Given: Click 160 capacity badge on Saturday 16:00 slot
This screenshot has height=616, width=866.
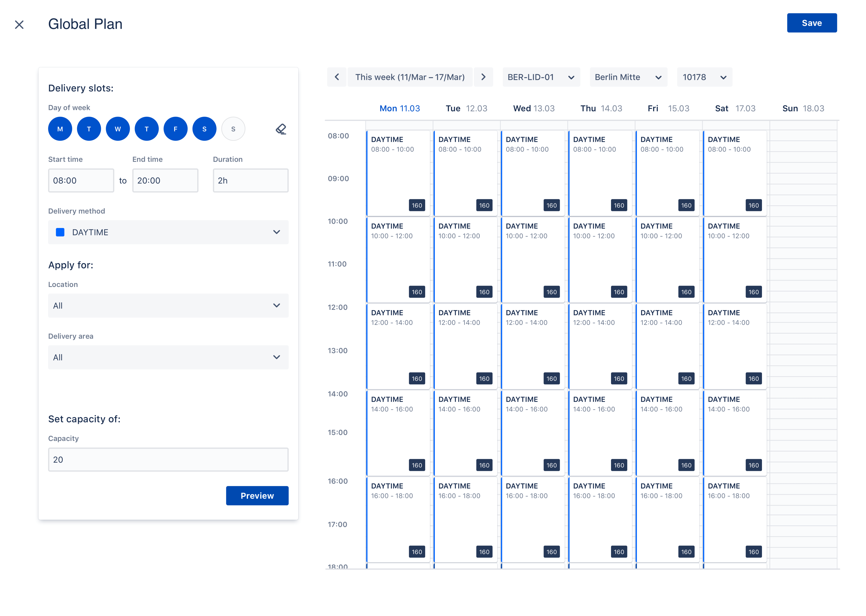Looking at the screenshot, I should point(754,552).
